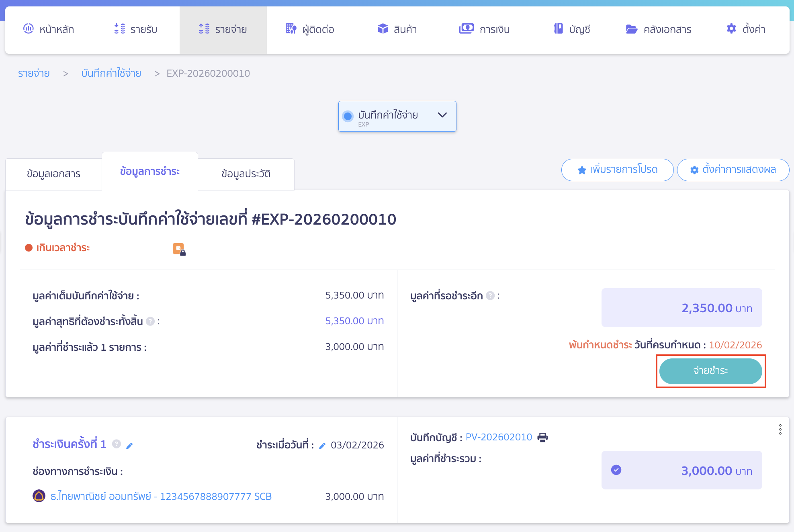This screenshot has height=532, width=794.
Task: Click the help icon next to มูลค่าสุทธิที่ต้องชำระทั้งสิ้น
Action: [x=150, y=321]
